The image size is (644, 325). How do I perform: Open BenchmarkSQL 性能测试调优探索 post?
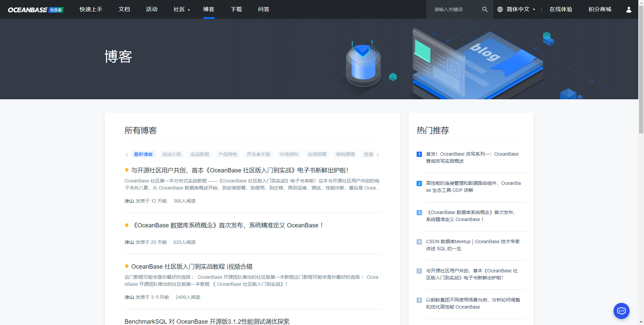coord(207,321)
